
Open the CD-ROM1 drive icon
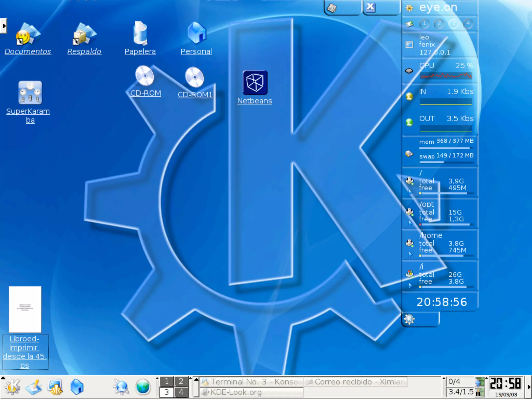pos(195,77)
